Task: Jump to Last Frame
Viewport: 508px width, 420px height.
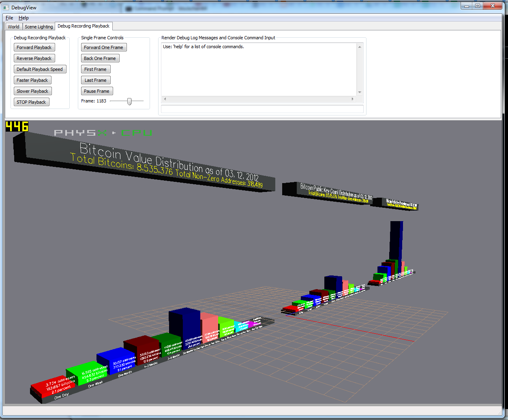Action: (95, 80)
